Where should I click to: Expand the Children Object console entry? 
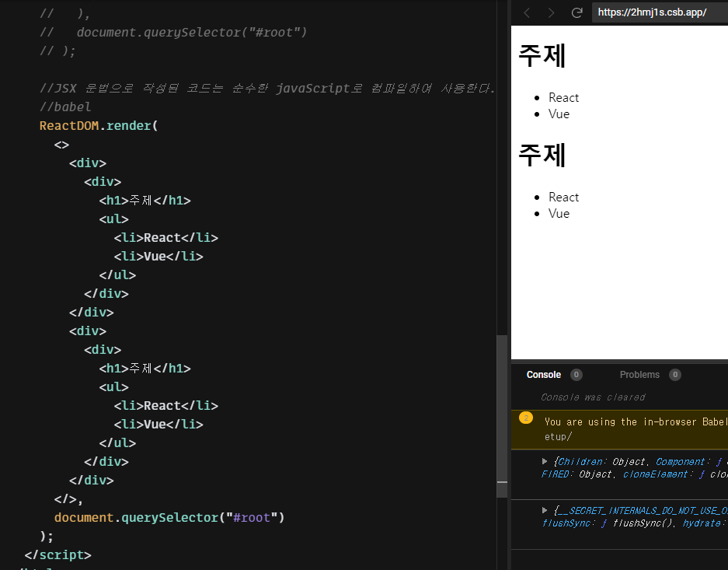[x=545, y=461]
